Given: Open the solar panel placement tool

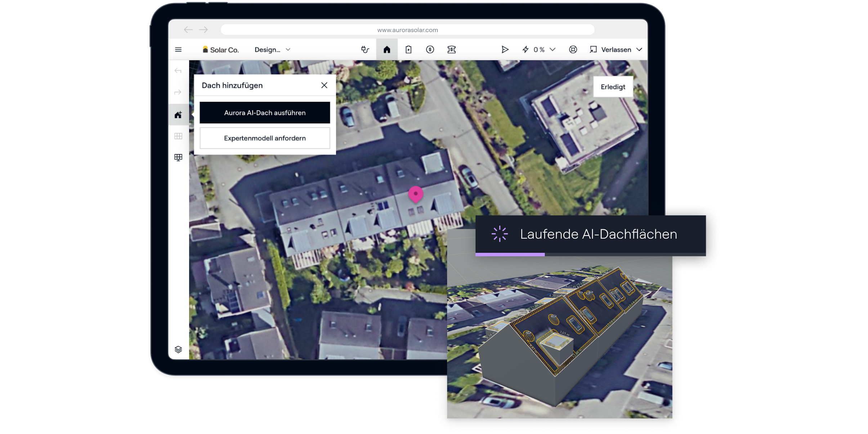Looking at the screenshot, I should [x=179, y=157].
